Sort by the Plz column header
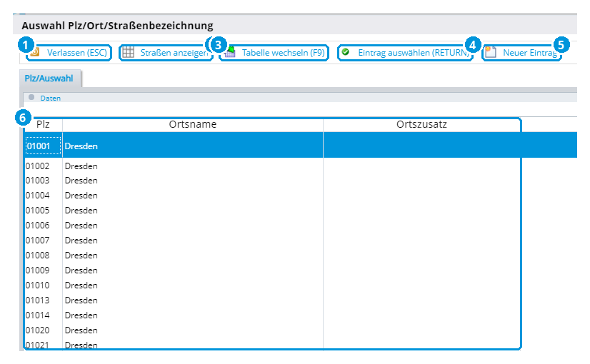This screenshot has width=590, height=364. point(43,124)
